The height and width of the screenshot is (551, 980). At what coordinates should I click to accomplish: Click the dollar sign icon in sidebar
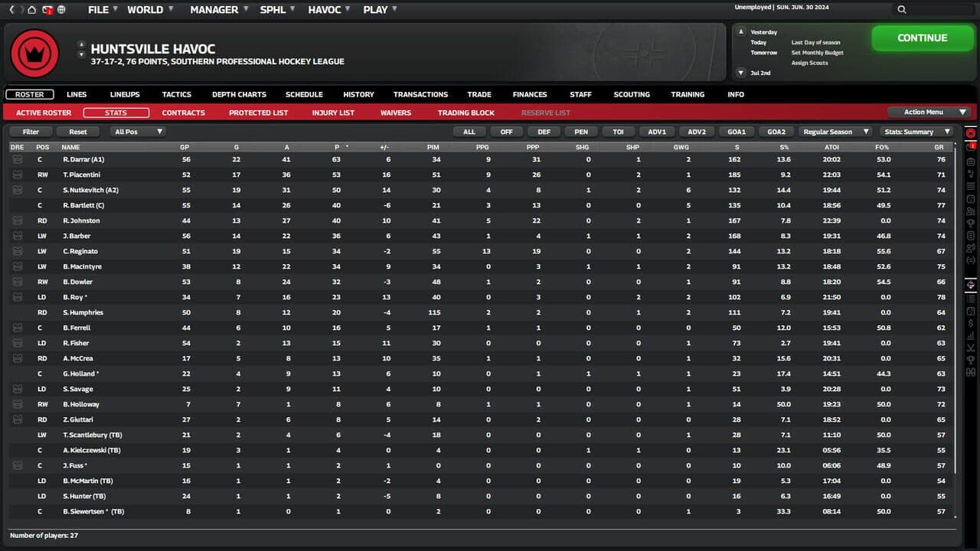(971, 323)
